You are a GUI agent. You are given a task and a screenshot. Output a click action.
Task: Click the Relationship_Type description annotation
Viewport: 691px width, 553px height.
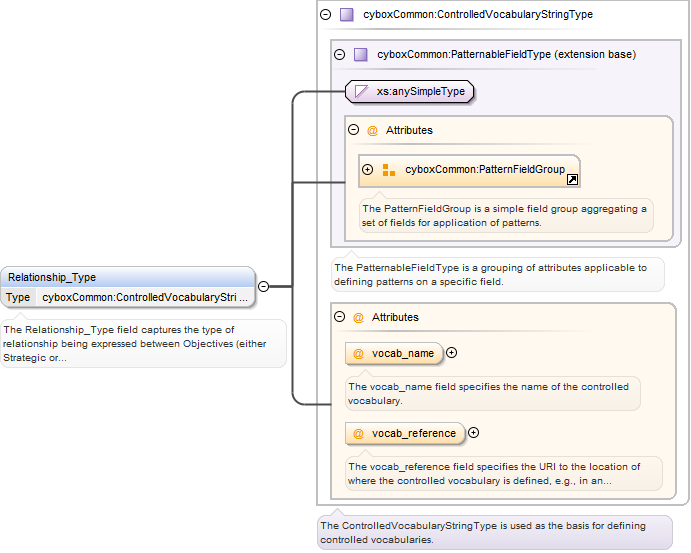143,344
